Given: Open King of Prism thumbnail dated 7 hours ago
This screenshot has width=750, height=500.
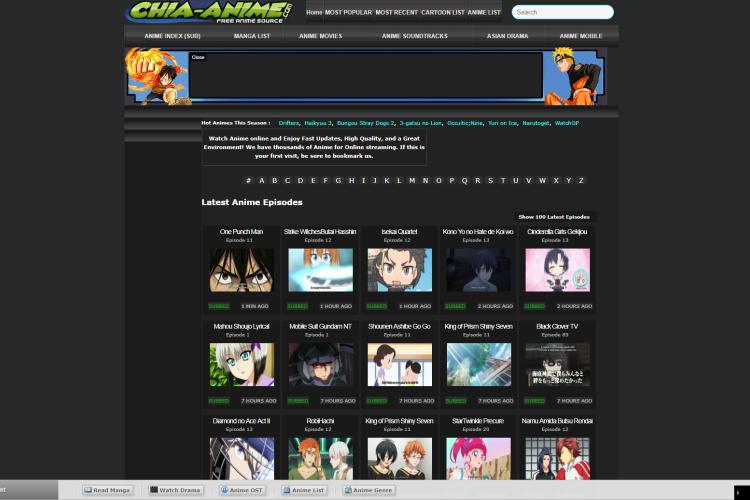Looking at the screenshot, I should click(x=478, y=365).
